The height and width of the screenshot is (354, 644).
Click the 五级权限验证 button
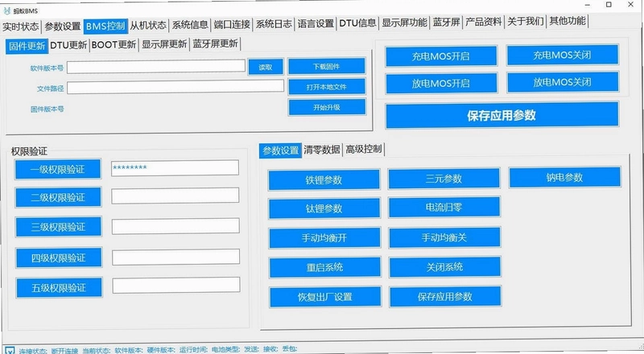click(x=59, y=288)
